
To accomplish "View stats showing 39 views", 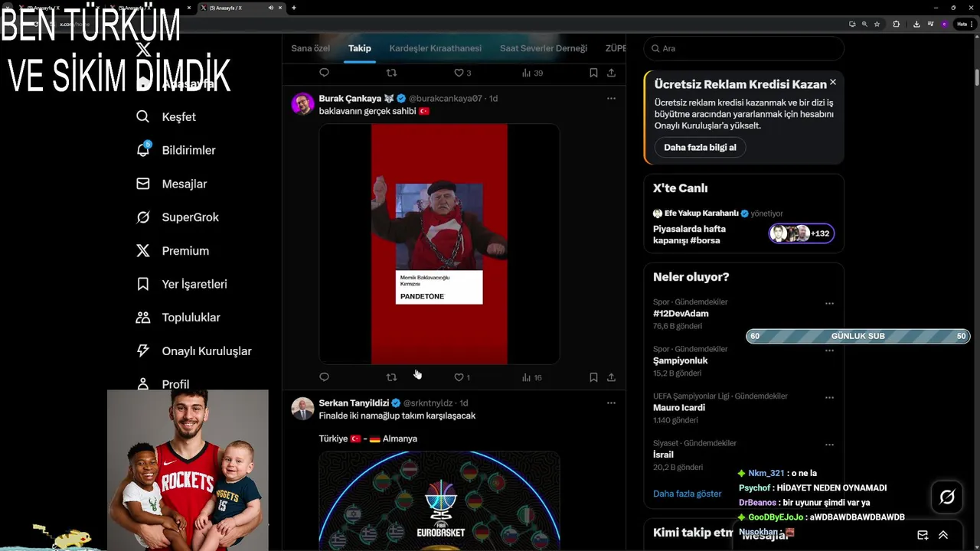I will [x=532, y=73].
